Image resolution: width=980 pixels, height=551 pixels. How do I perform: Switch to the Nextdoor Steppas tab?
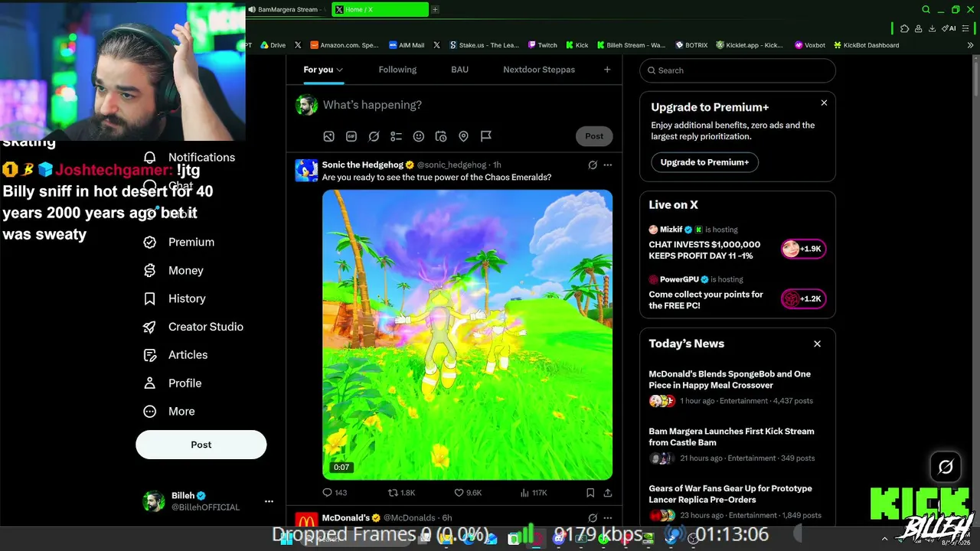tap(539, 70)
